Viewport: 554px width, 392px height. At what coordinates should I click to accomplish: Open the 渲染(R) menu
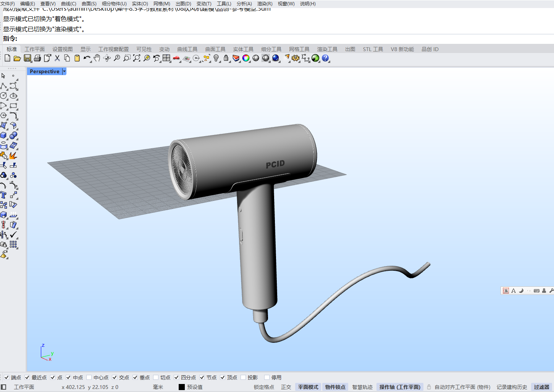coord(265,4)
